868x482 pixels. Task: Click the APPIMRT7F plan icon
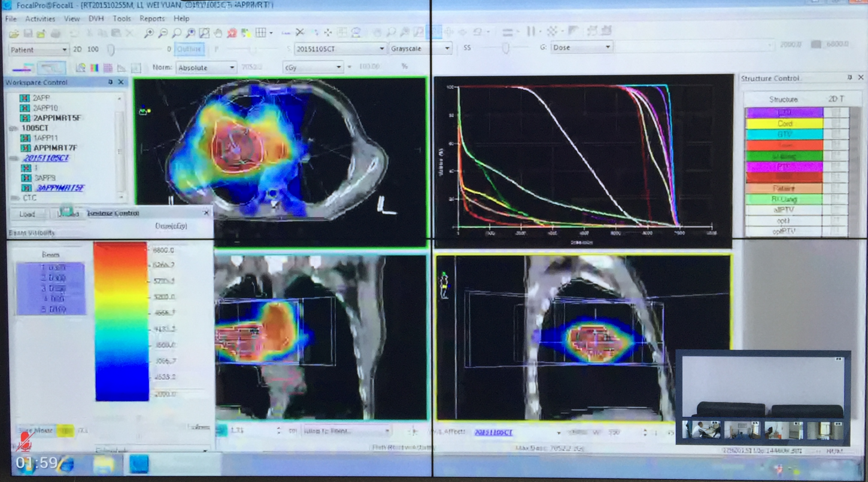[25, 148]
